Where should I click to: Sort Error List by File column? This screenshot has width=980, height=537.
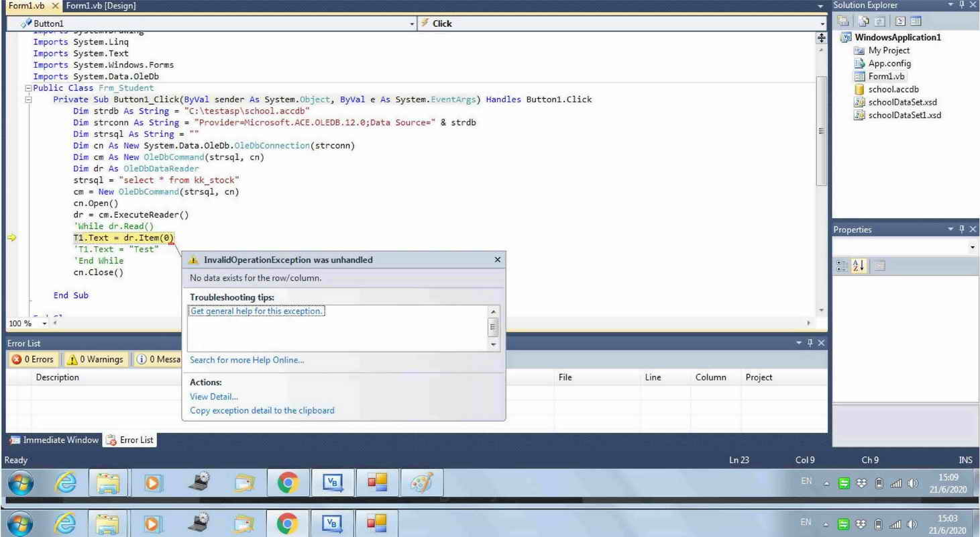click(565, 377)
